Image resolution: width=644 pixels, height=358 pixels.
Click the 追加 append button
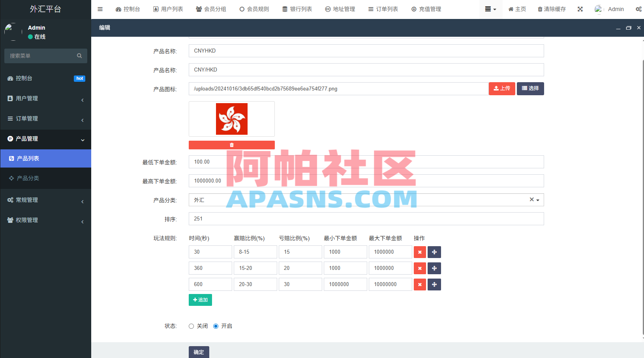(x=200, y=300)
